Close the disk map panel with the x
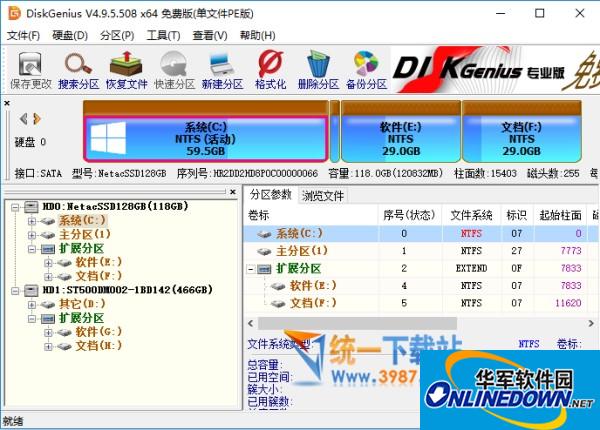Viewport: 600px width, 430px height. (x=7, y=103)
